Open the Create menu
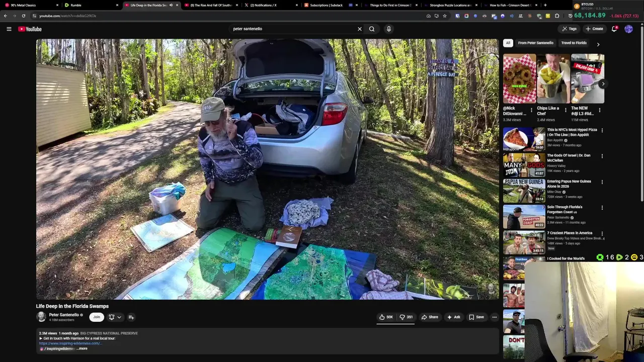Image resolution: width=644 pixels, height=362 pixels. (x=594, y=29)
